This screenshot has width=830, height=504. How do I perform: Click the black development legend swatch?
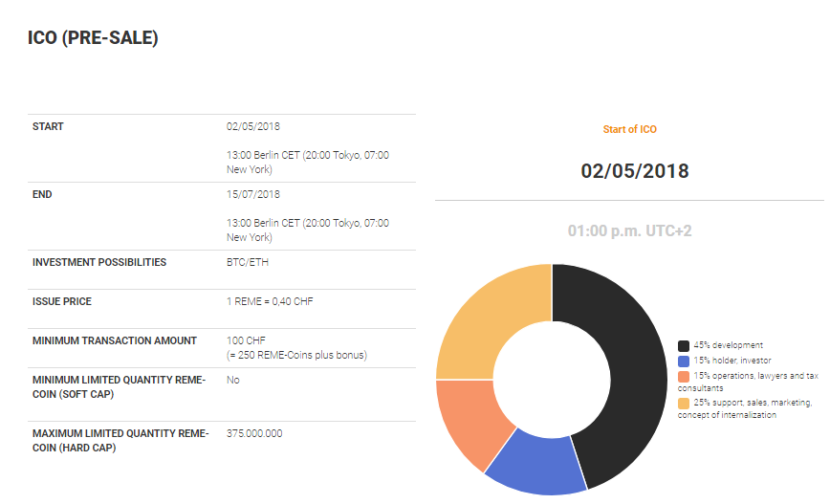pos(684,345)
